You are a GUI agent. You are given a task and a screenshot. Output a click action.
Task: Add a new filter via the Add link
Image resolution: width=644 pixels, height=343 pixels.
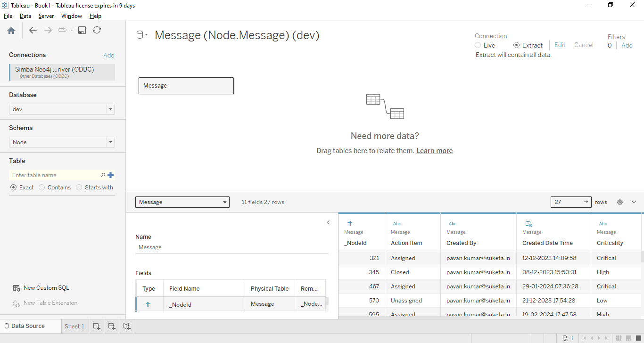(x=627, y=45)
